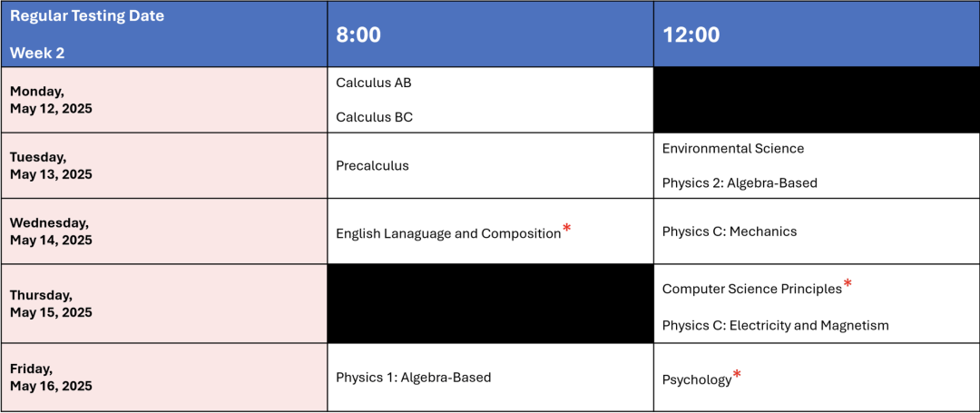Select the Tuesday, May 13, 2025 row label
980x413 pixels.
pos(51,166)
